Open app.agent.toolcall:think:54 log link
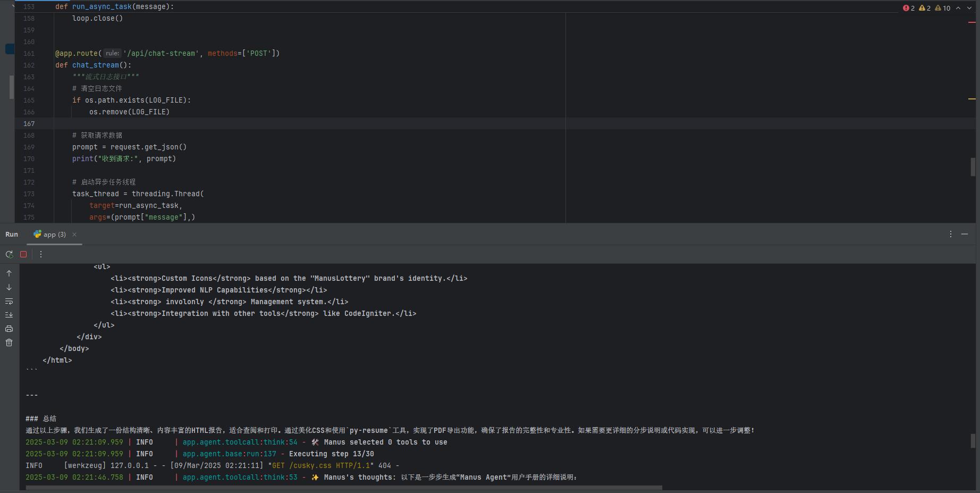The height and width of the screenshot is (493, 980). (x=240, y=442)
